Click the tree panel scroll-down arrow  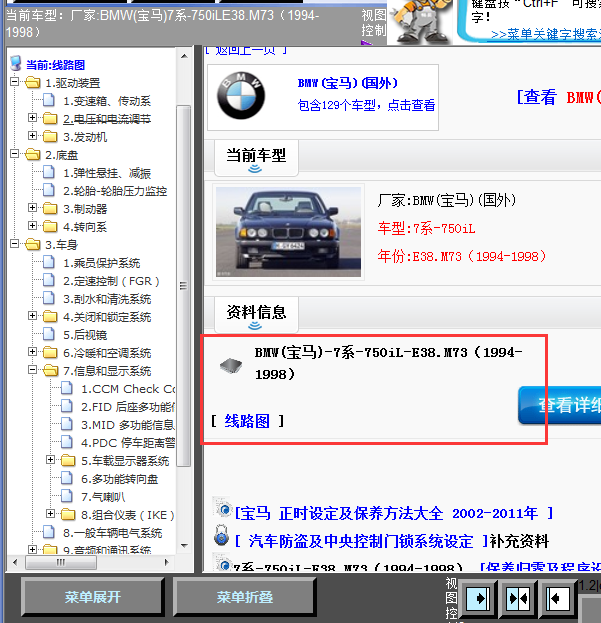[x=184, y=546]
